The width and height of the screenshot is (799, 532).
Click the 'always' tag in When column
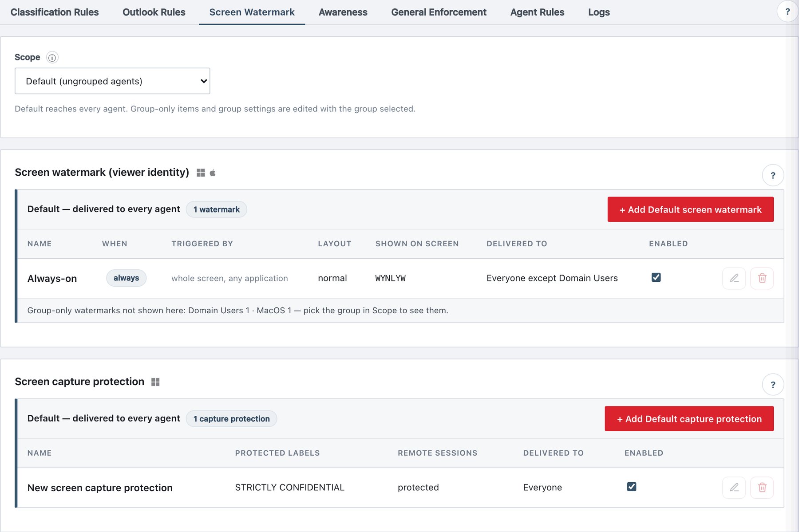pos(126,278)
